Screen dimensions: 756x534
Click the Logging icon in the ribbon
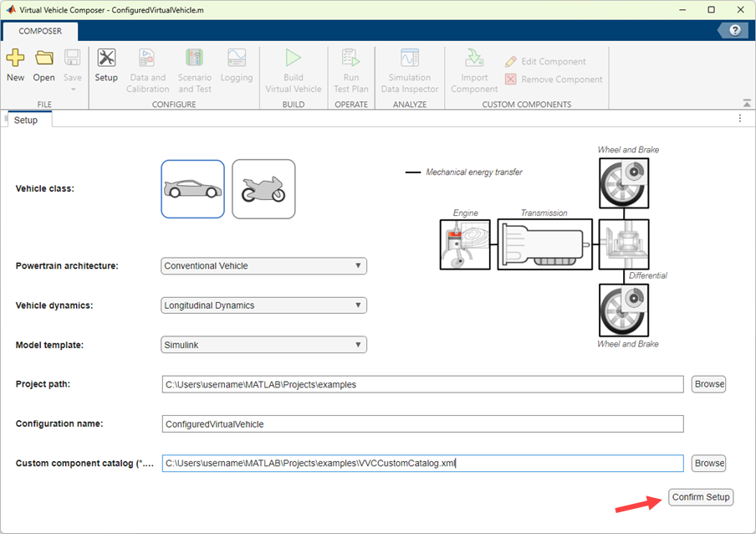[x=237, y=67]
